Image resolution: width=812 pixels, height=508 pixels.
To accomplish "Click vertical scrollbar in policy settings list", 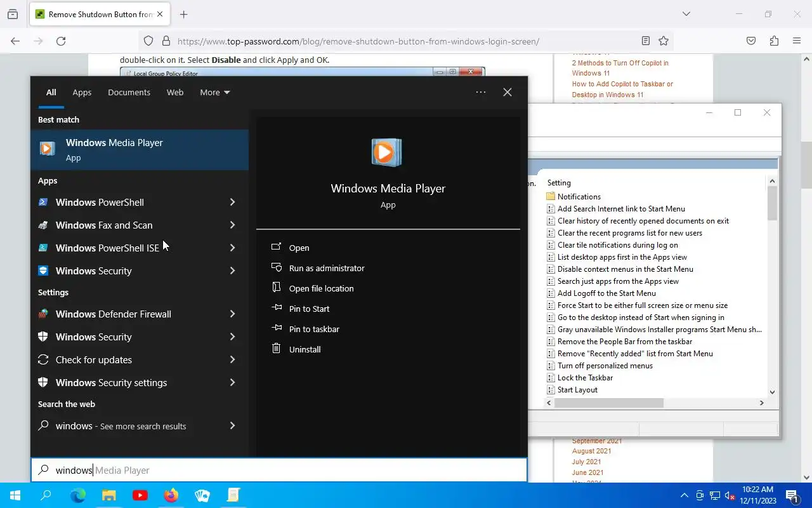I will coord(772,203).
